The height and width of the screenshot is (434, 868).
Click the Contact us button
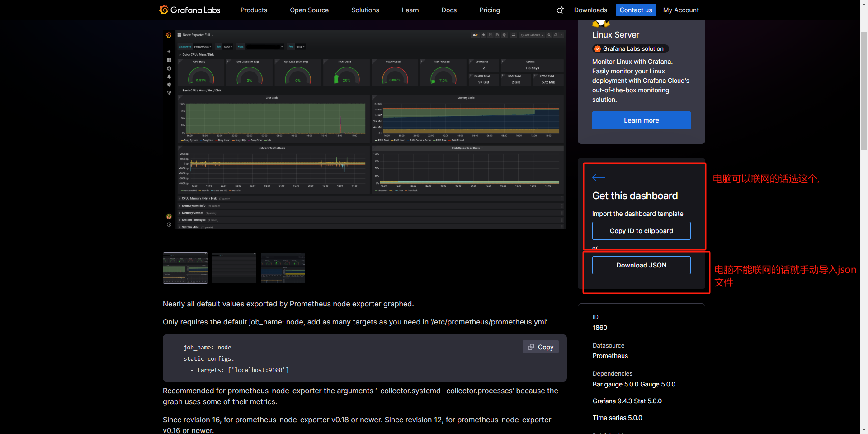coord(636,10)
